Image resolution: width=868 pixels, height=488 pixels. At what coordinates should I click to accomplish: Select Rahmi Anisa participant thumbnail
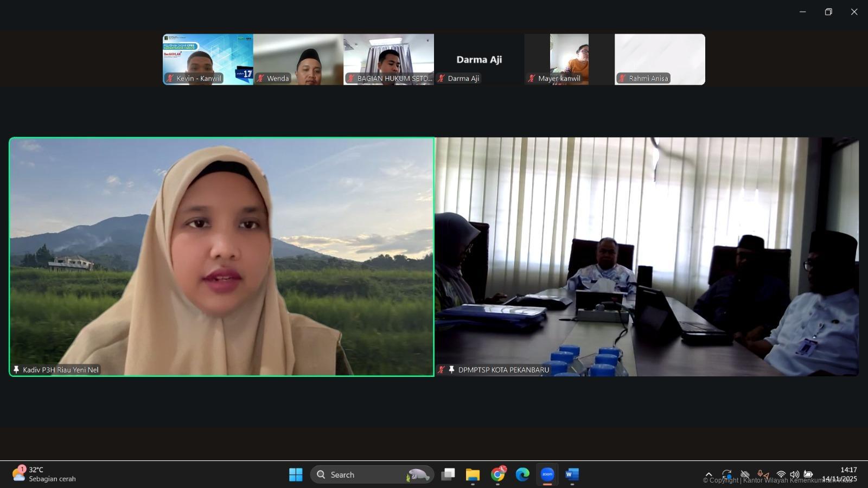[x=660, y=59]
